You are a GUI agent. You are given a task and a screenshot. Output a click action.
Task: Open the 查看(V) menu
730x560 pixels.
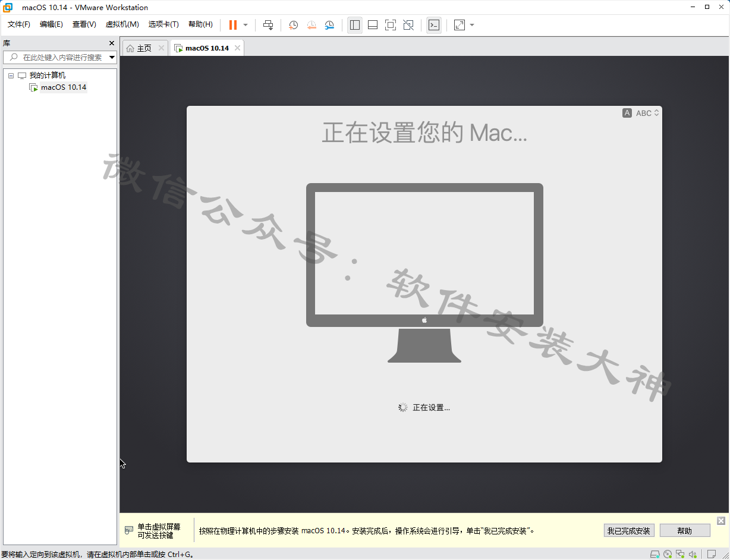coord(84,24)
